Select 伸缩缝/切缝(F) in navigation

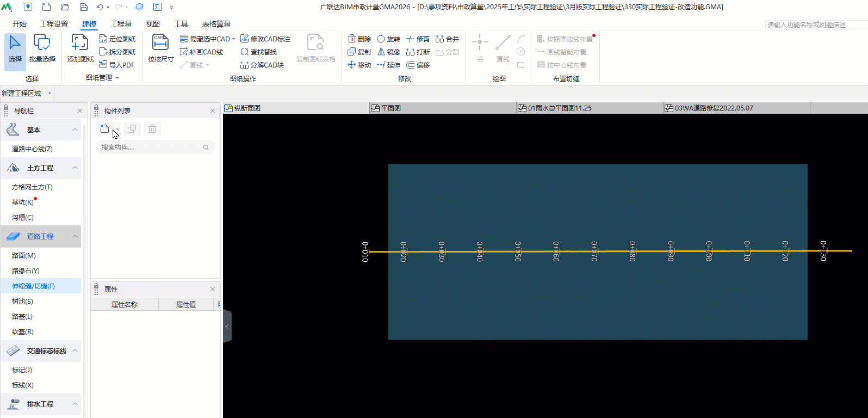pyautogui.click(x=34, y=286)
